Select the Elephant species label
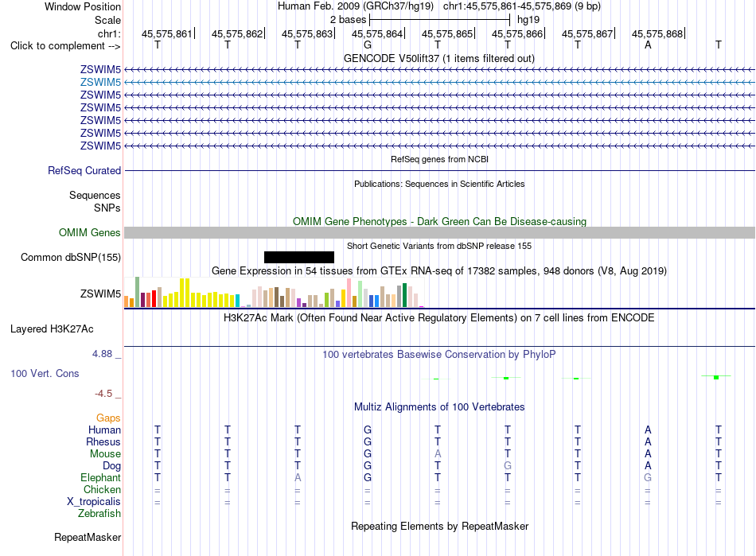The height and width of the screenshot is (556, 756). tap(100, 477)
